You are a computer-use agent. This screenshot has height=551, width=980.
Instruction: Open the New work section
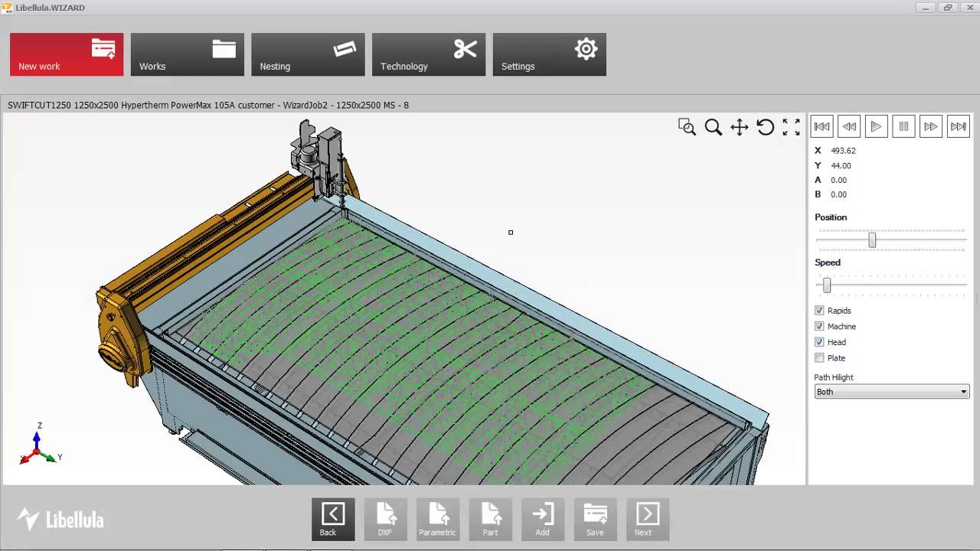click(x=67, y=54)
